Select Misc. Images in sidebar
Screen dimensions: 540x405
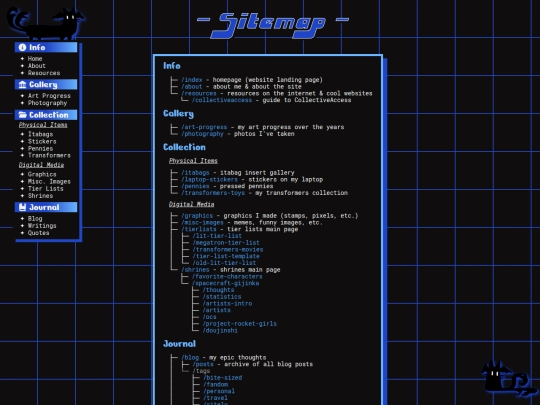[49, 181]
